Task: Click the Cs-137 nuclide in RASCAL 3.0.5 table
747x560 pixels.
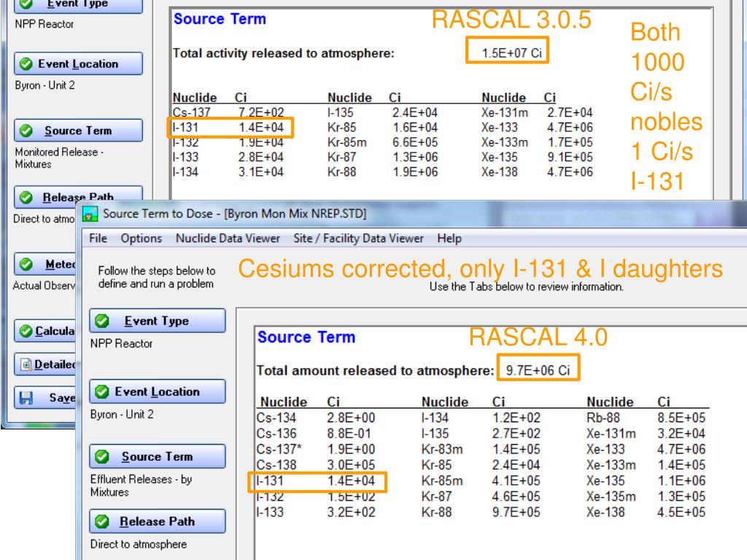Action: tap(191, 112)
